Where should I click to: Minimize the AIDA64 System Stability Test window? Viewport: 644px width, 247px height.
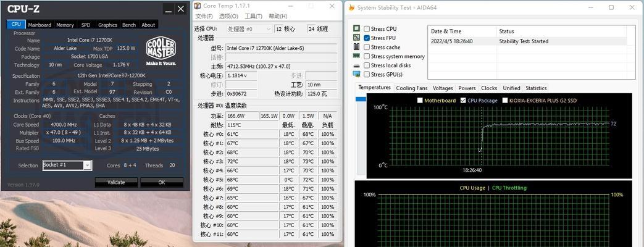tap(590, 7)
